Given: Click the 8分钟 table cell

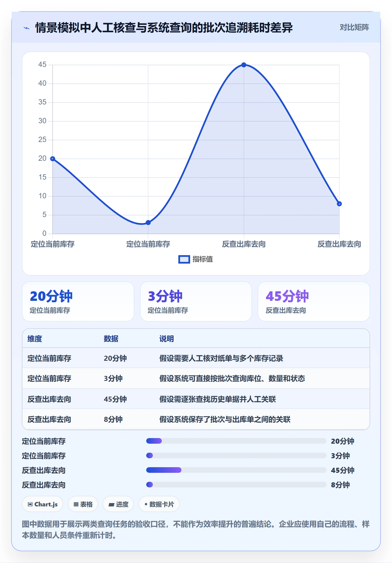Looking at the screenshot, I should (x=113, y=419).
